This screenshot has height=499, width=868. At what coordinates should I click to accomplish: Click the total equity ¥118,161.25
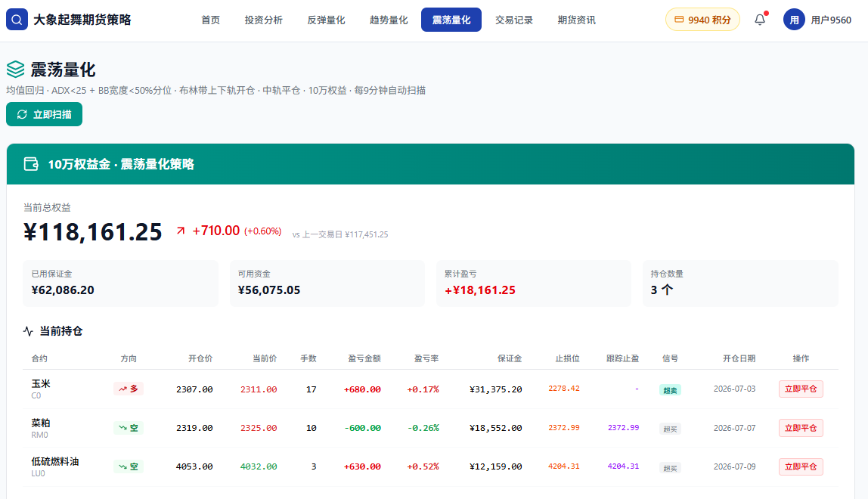point(92,231)
